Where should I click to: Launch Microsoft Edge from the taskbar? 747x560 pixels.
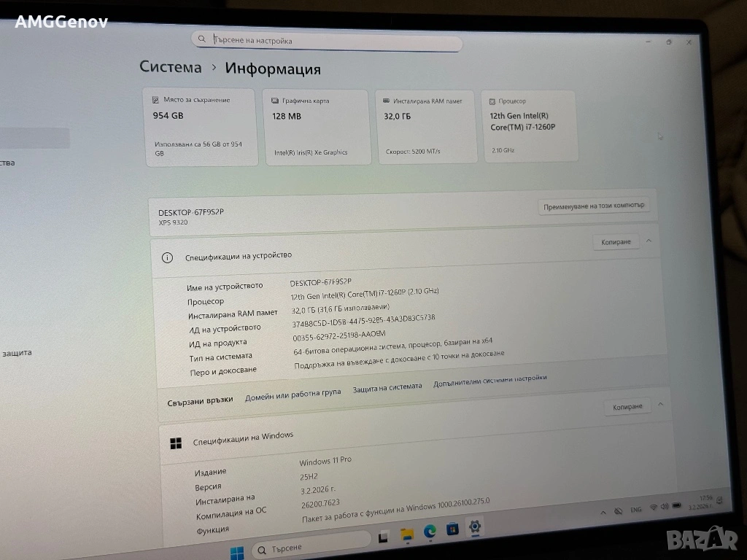coord(430,532)
